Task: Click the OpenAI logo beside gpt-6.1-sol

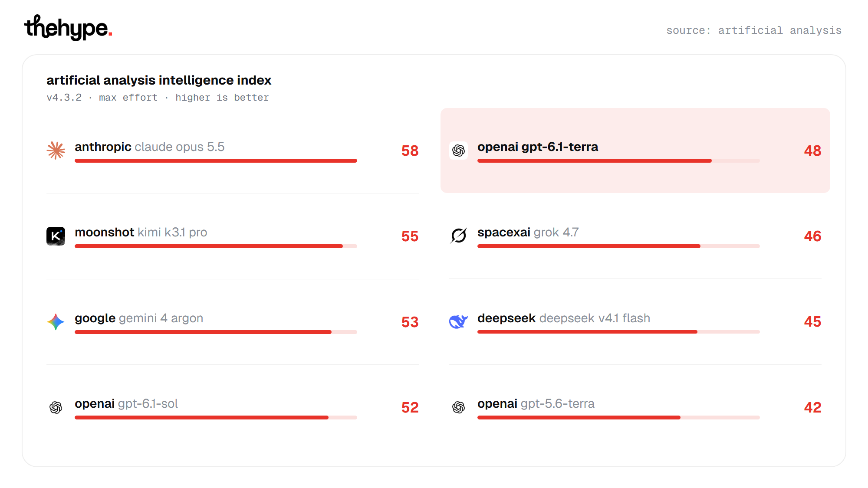Action: click(x=56, y=407)
